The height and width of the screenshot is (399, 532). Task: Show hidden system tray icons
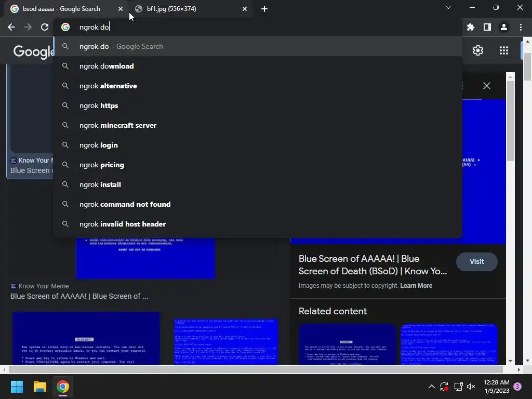coord(432,387)
